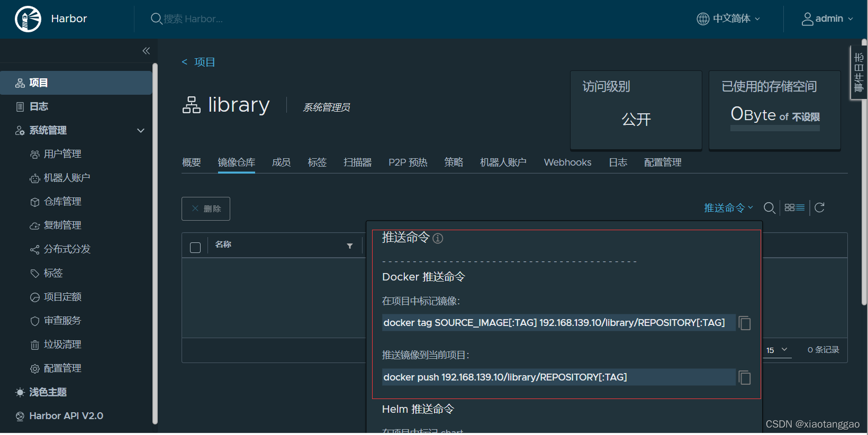Click the docker push command field

tap(558, 377)
